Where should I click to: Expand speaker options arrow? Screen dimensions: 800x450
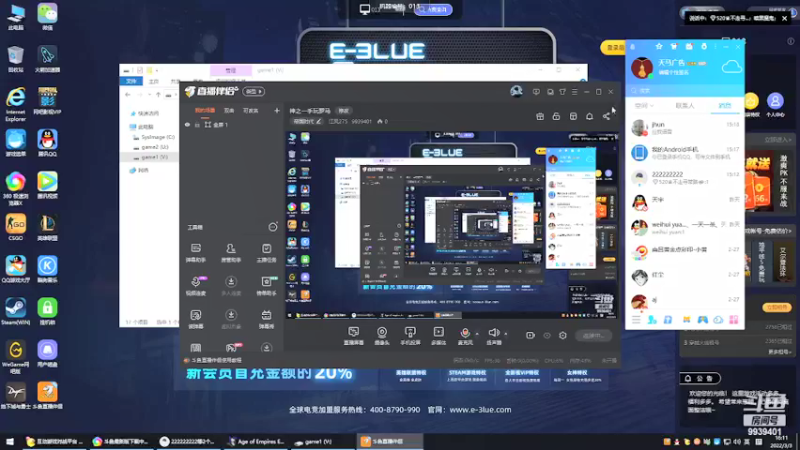pyautogui.click(x=506, y=334)
